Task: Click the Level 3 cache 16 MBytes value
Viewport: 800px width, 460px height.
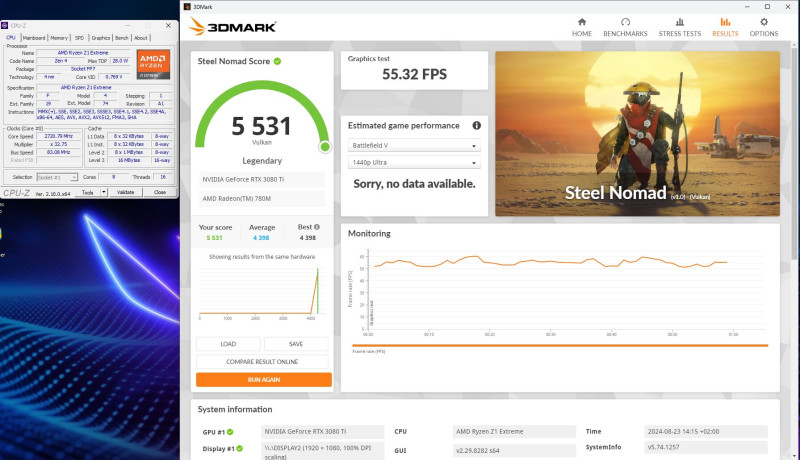Action: pyautogui.click(x=129, y=160)
